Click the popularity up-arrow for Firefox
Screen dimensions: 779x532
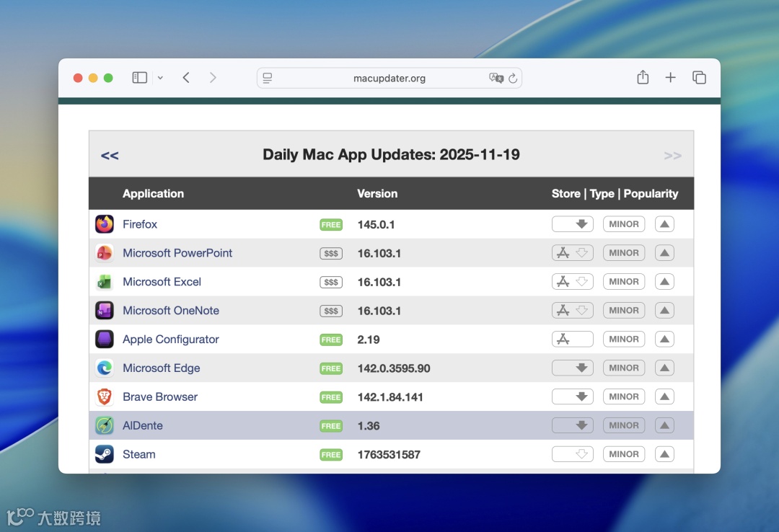tap(664, 224)
